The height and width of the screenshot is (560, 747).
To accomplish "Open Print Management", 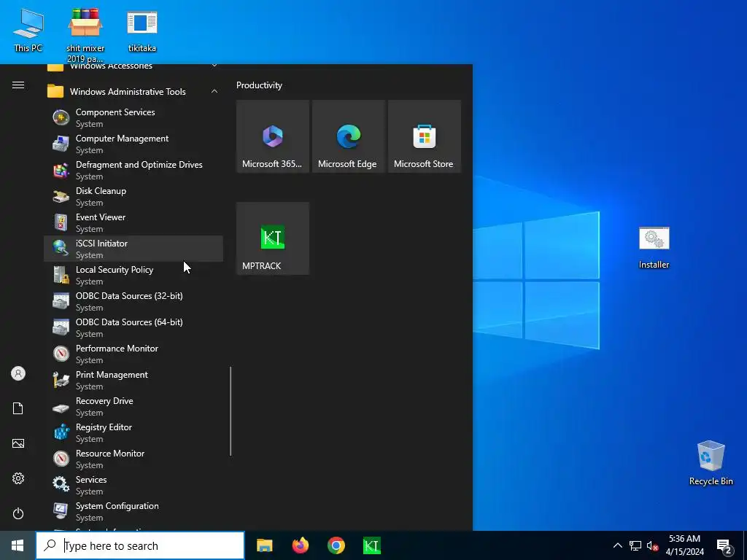I will point(133,379).
